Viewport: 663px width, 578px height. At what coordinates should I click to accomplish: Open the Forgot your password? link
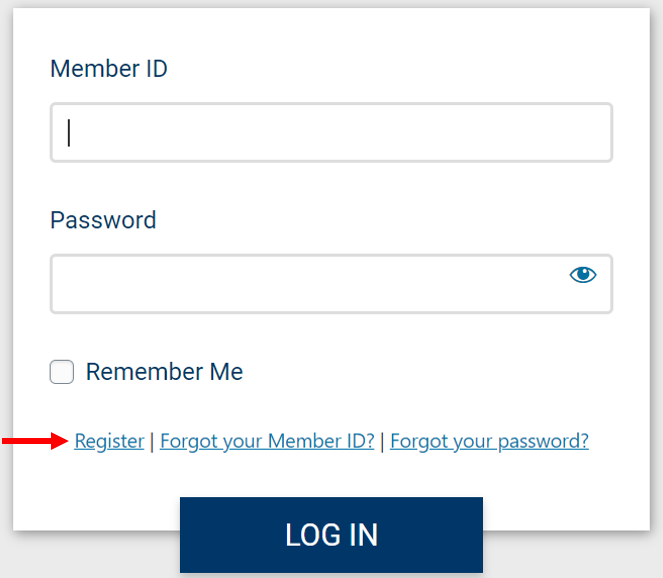(x=489, y=441)
